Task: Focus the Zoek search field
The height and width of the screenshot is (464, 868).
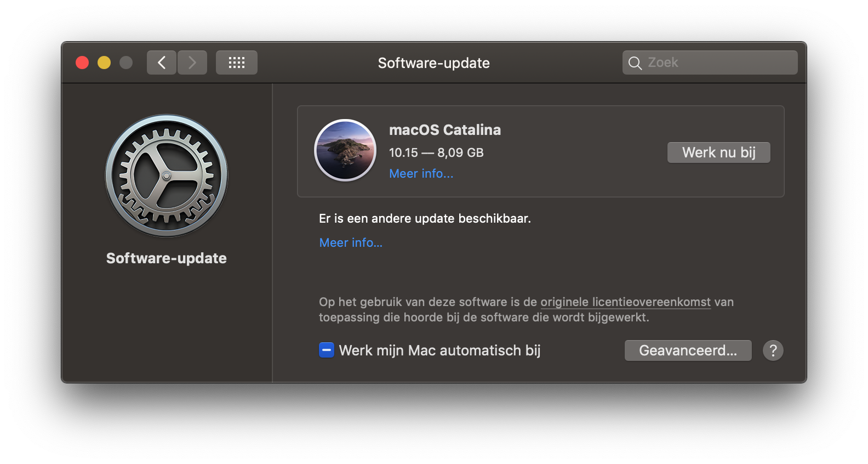Action: [710, 63]
